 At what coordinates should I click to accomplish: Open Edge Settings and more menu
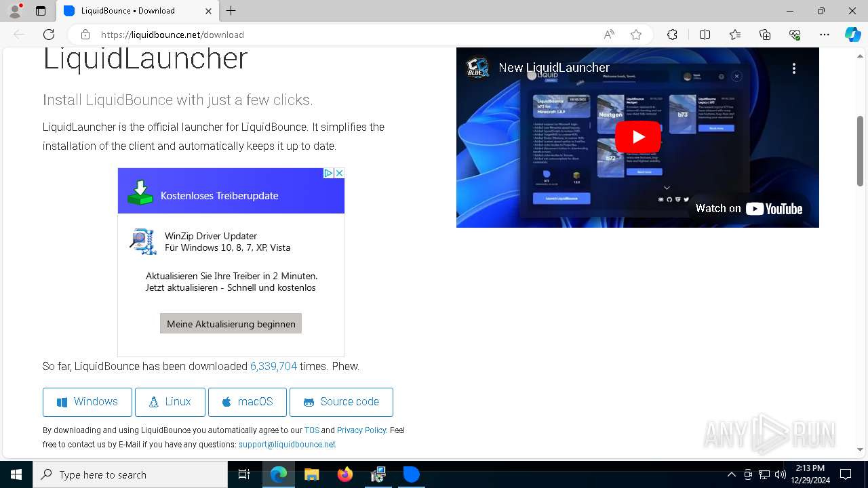coord(825,35)
